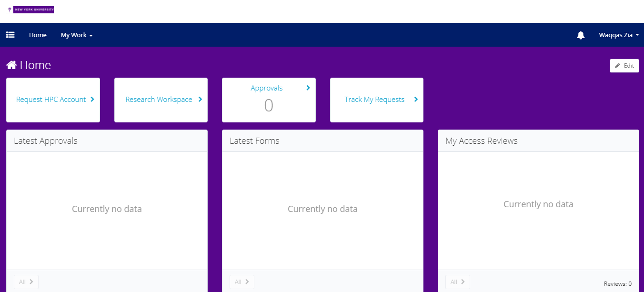Expand the My Work dropdown menu

76,35
